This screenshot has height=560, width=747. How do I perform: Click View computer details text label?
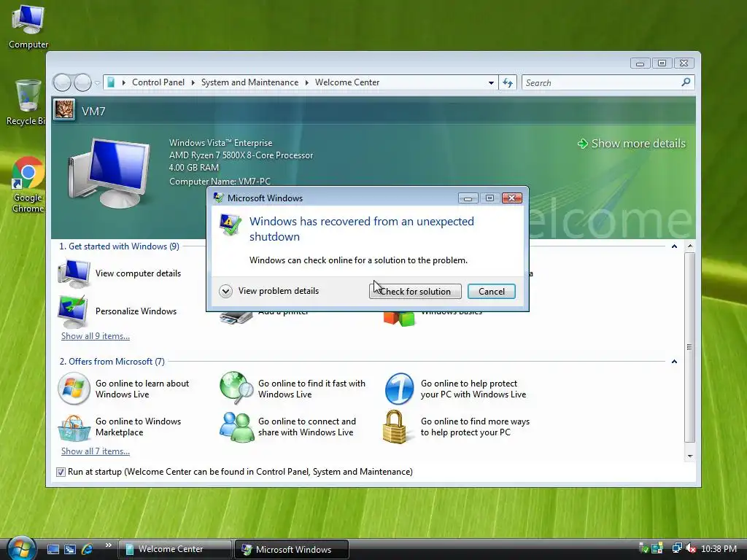coord(138,273)
